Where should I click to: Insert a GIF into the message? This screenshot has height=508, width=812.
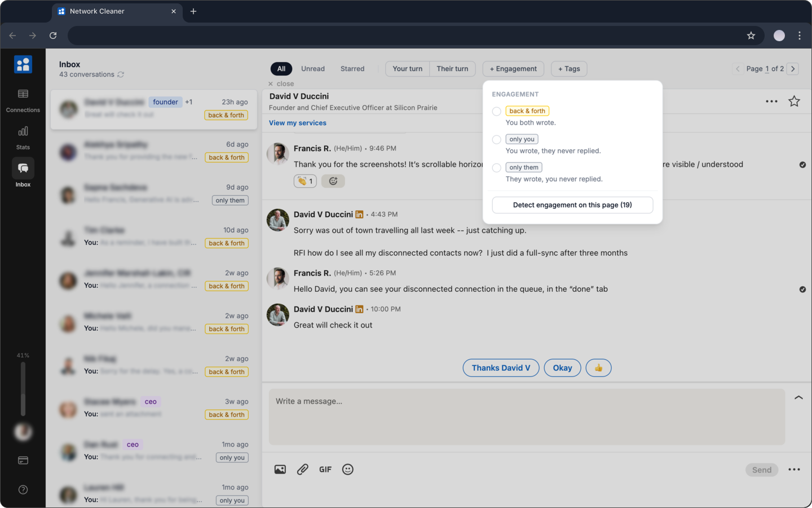coord(325,470)
